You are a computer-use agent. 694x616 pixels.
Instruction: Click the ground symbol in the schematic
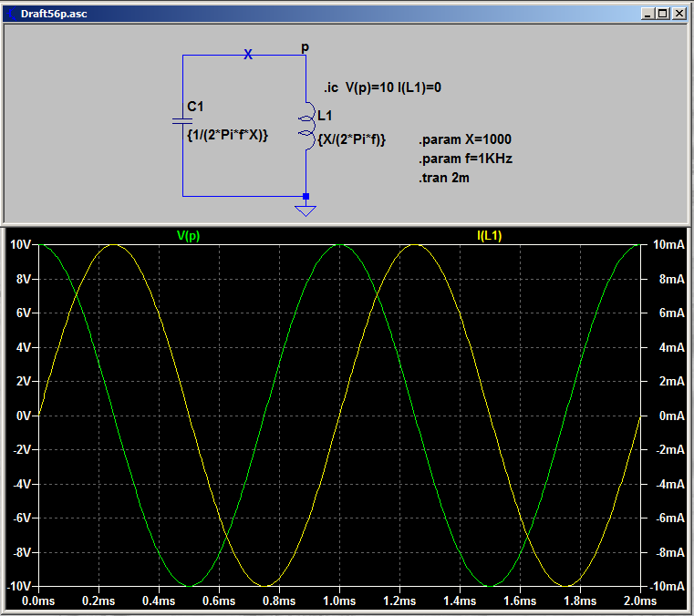pos(306,210)
